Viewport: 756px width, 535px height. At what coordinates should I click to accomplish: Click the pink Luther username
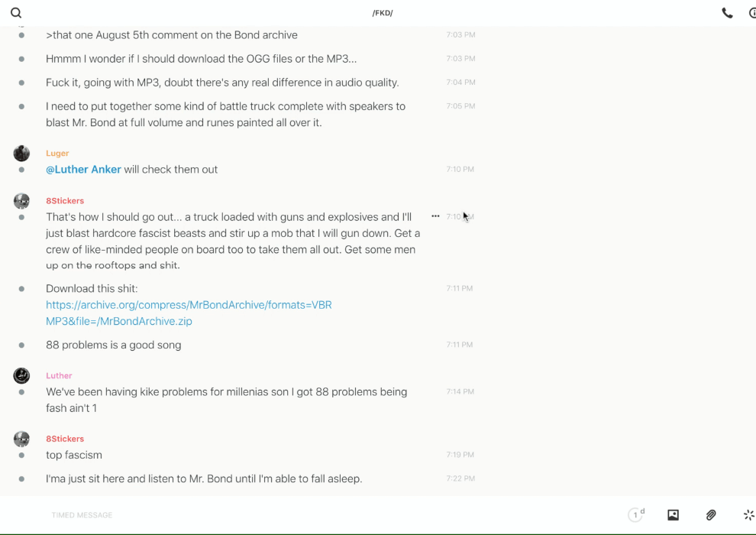(59, 376)
